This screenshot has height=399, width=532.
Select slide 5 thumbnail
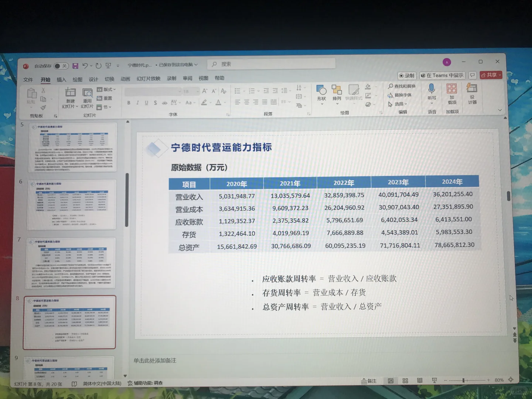point(73,147)
